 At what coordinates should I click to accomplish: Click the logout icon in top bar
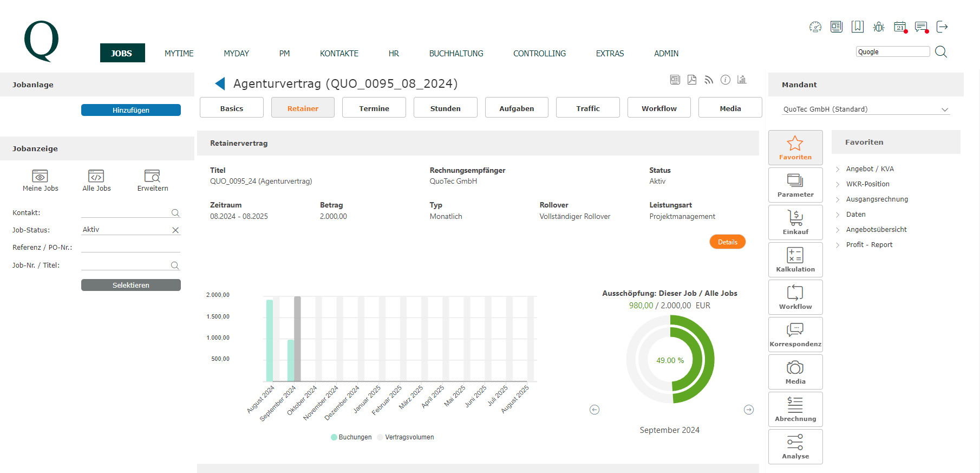[x=942, y=27]
